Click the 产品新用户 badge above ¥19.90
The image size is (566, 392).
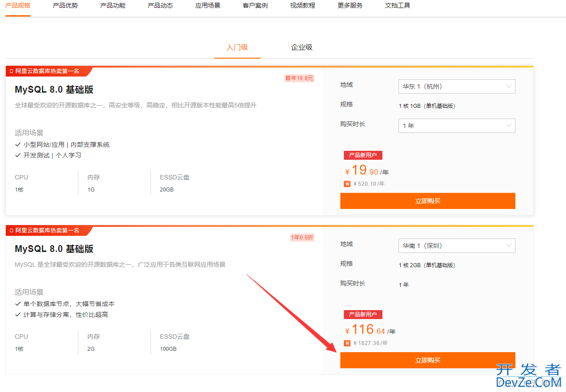pos(363,155)
